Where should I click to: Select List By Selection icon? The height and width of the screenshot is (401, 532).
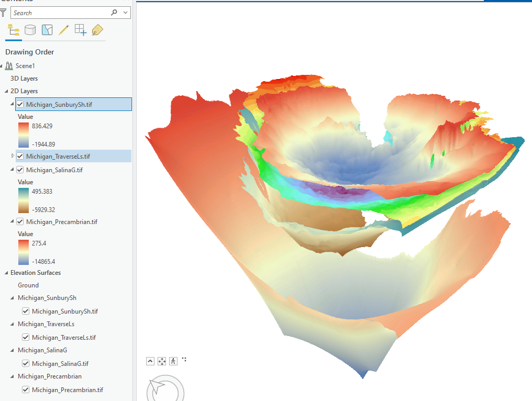pyautogui.click(x=47, y=30)
